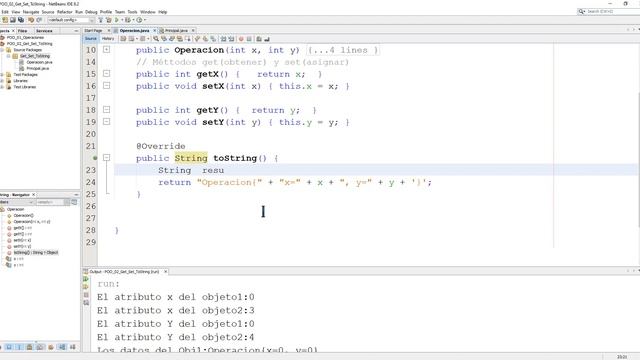This screenshot has width=640, height=360.
Task: Click the Shift Line Left icon
Action: click(x=223, y=39)
